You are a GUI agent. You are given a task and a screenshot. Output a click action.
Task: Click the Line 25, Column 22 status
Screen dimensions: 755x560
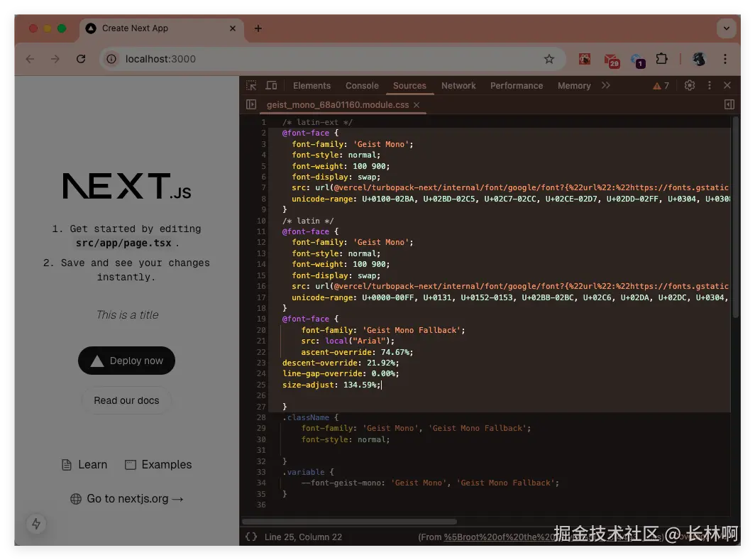(304, 537)
